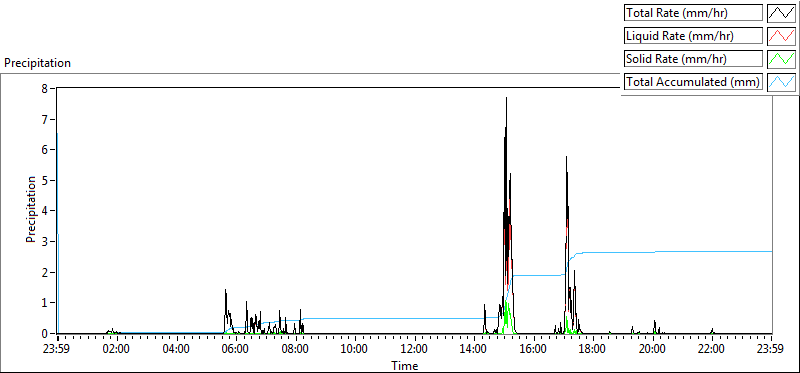
Task: Click the Time axis title
Action: coord(405,365)
